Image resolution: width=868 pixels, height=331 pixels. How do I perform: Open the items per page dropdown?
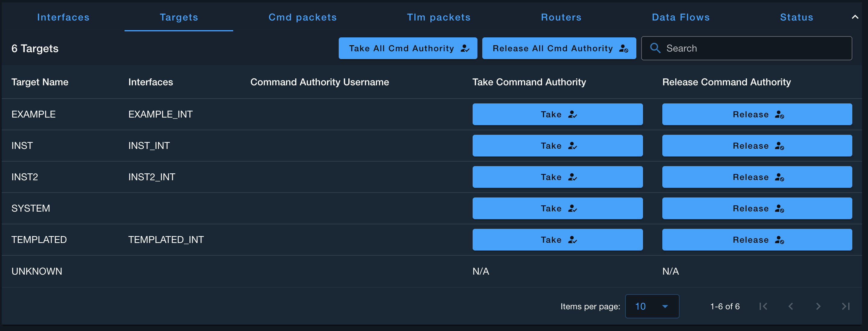point(652,306)
